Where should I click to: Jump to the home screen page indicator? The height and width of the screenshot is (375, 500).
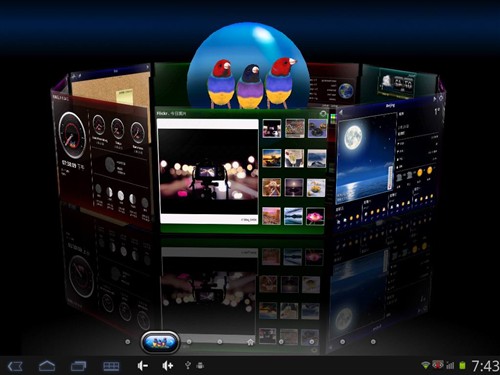pos(251,342)
